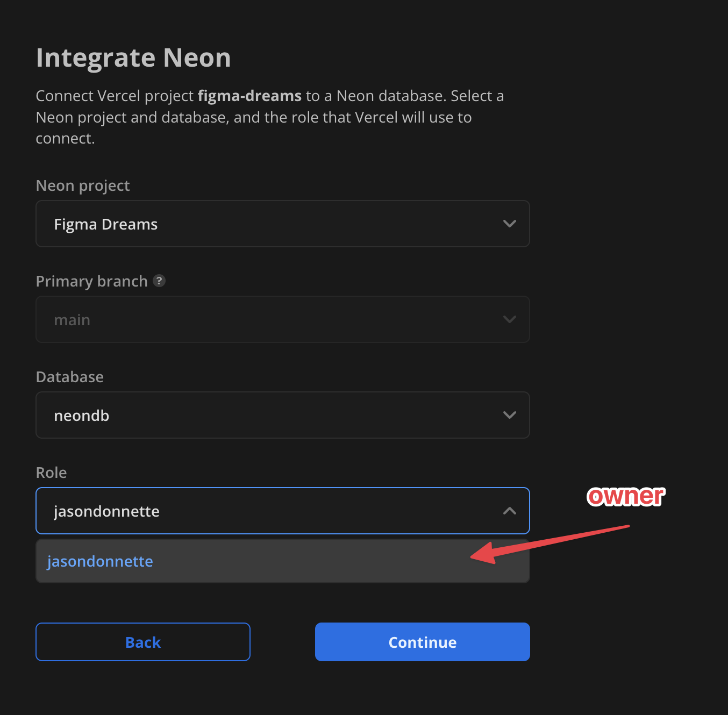Click the Database field label

pyautogui.click(x=70, y=377)
